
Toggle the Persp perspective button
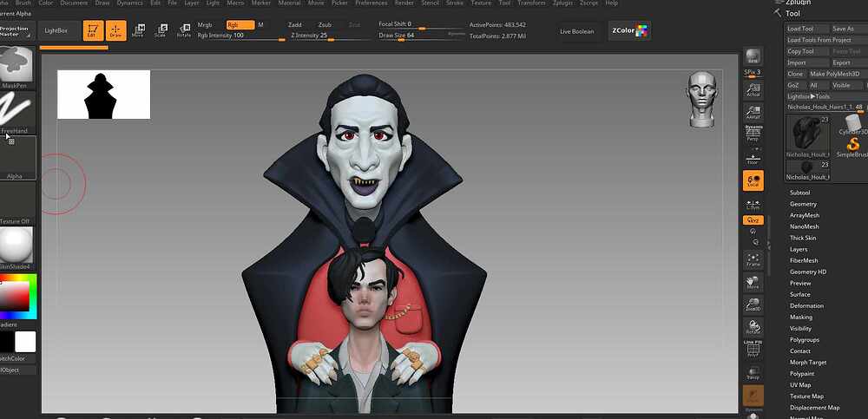(x=753, y=134)
